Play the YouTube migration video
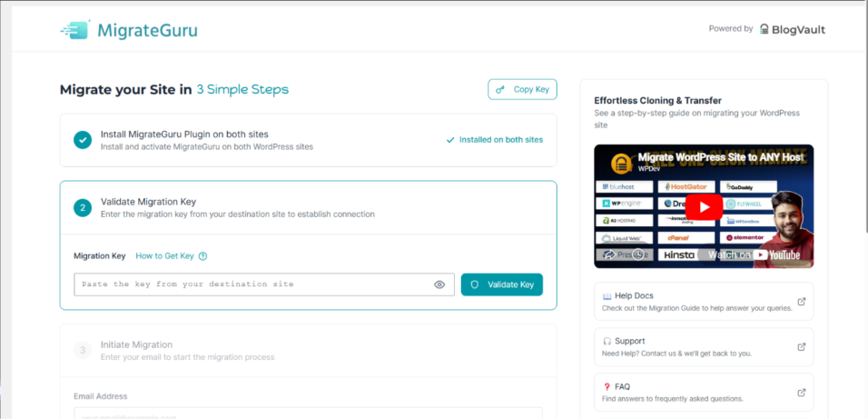The height and width of the screenshot is (419, 868). point(704,207)
